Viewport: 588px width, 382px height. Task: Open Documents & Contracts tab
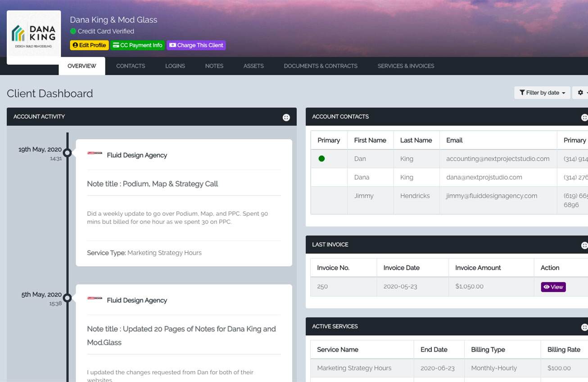[321, 66]
